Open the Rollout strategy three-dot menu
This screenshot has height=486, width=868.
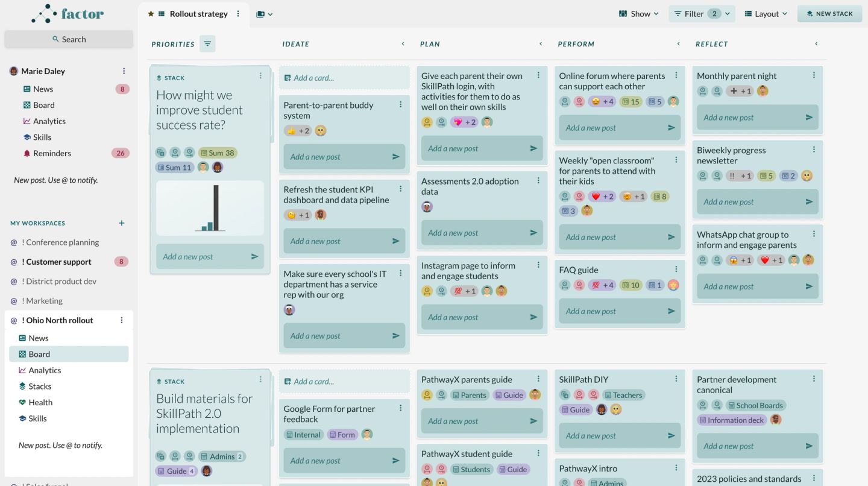click(x=238, y=14)
